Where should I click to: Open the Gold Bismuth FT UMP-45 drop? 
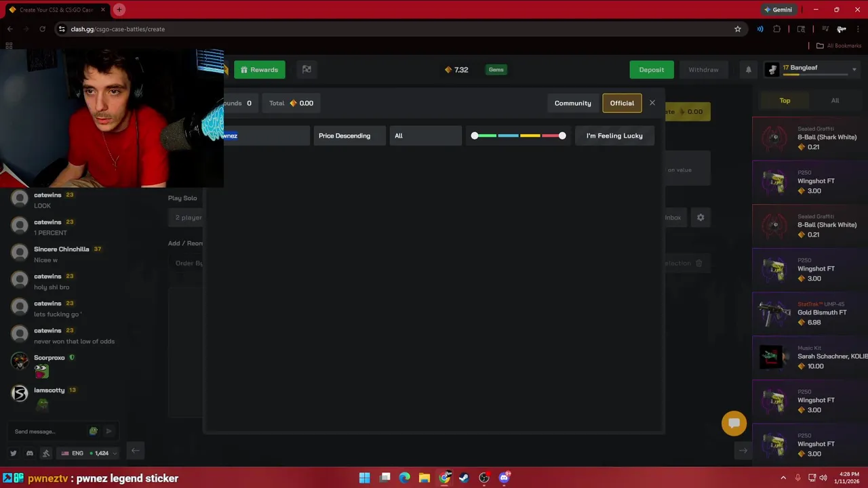coord(810,313)
